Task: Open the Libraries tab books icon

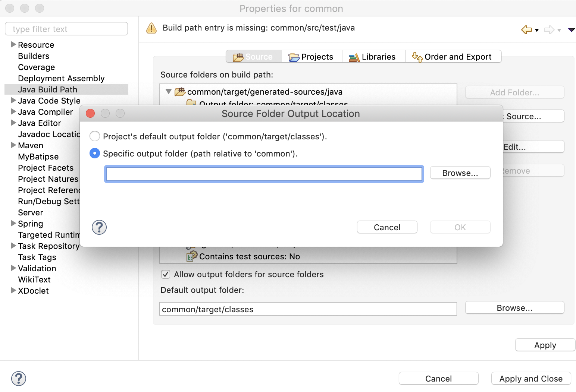Action: pyautogui.click(x=353, y=57)
